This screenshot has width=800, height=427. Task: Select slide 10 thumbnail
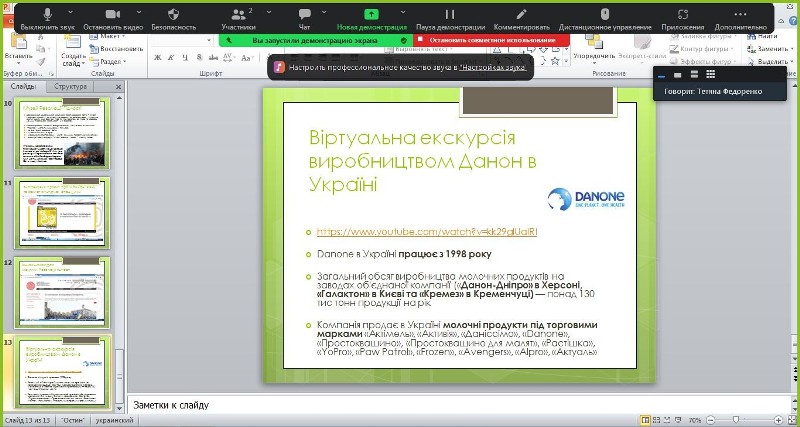point(62,133)
